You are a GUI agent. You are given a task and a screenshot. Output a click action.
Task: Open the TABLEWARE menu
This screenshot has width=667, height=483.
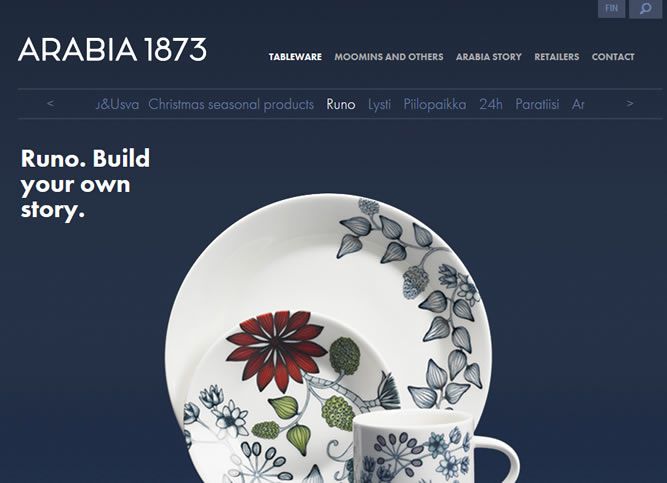[295, 57]
